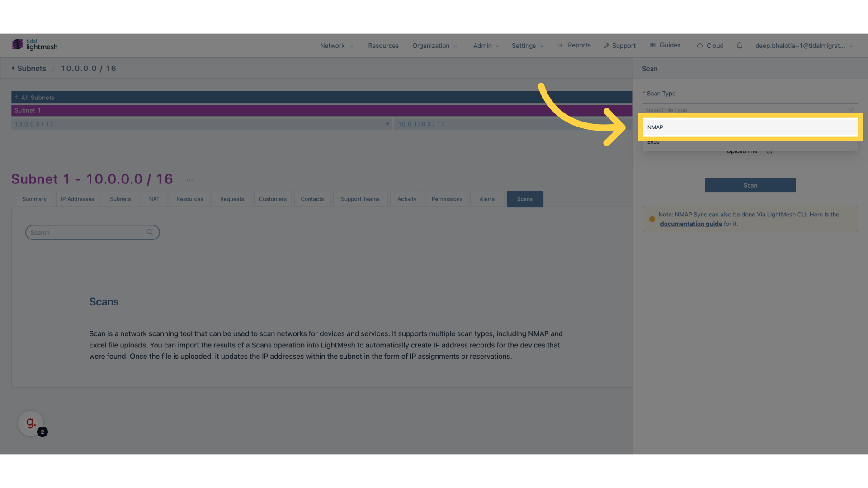This screenshot has width=868, height=488.
Task: Click the Scan button to start scanning
Action: click(750, 185)
